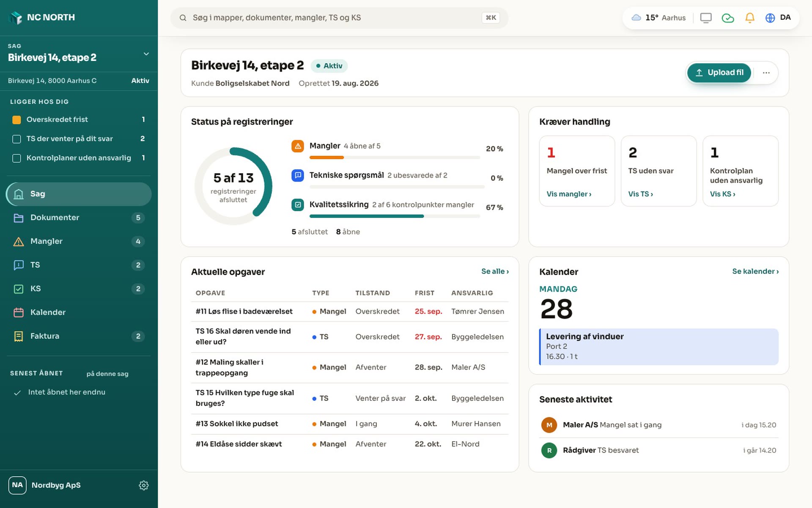
Task: Open the Levering af vinduer calendar event
Action: click(x=658, y=347)
